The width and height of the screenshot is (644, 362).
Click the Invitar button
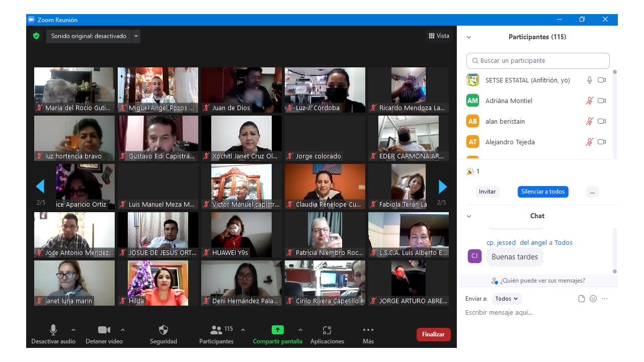tap(487, 192)
